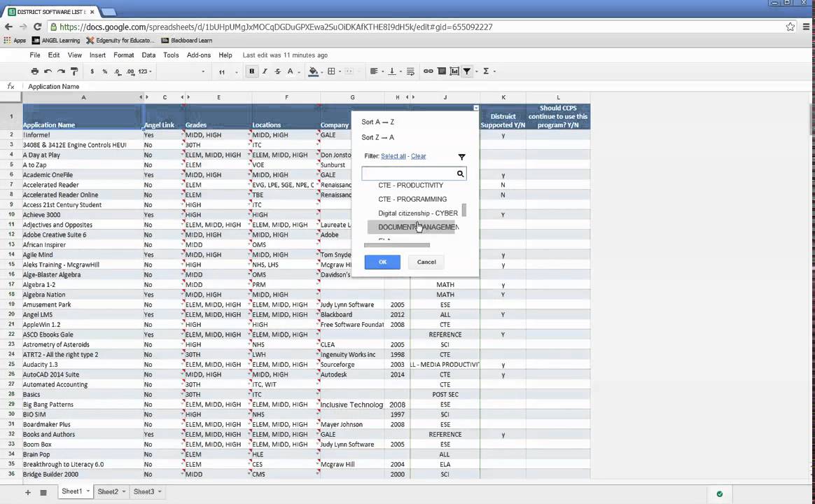Toggle CTE - PRODUCTIVITY filter item
The width and height of the screenshot is (815, 504).
point(410,185)
